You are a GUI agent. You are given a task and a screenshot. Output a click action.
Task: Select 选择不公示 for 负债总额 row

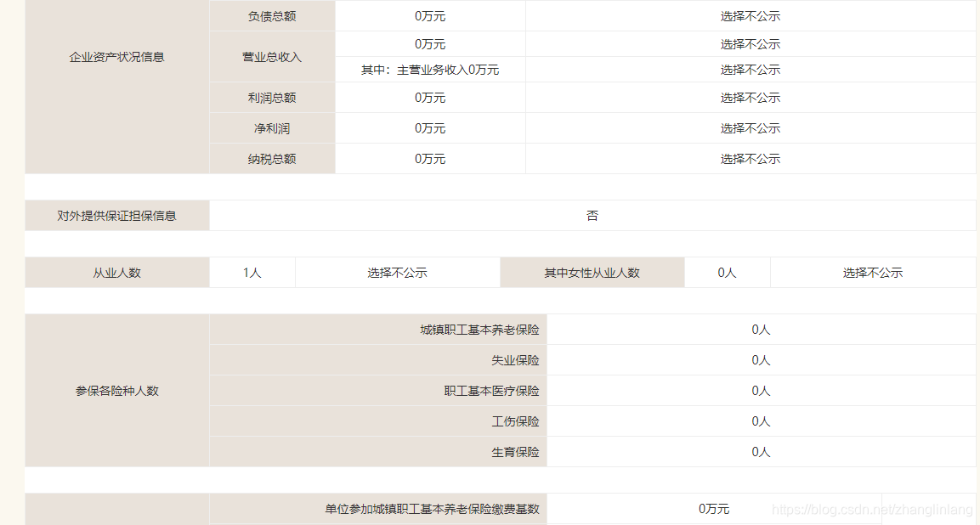pyautogui.click(x=751, y=15)
